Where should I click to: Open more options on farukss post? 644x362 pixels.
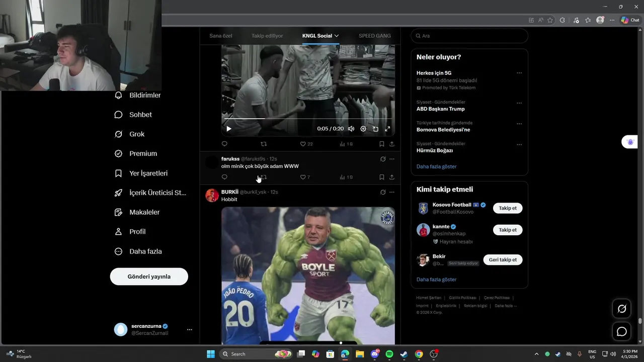click(392, 159)
